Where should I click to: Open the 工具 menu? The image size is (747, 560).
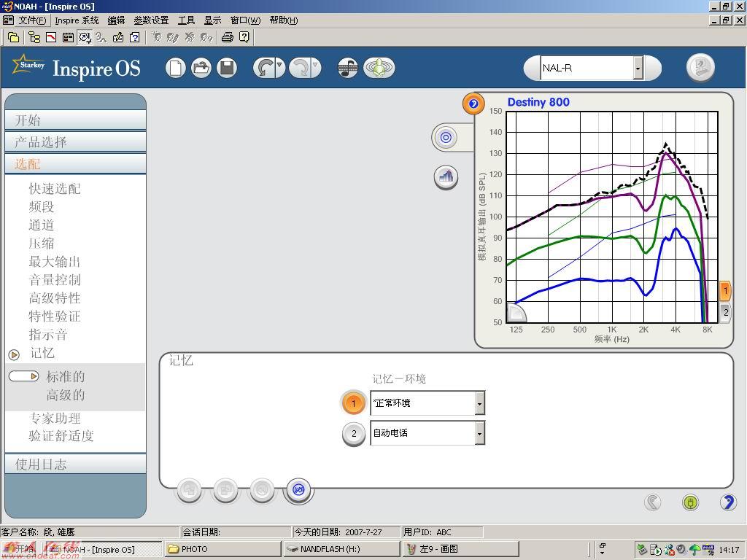tap(186, 20)
